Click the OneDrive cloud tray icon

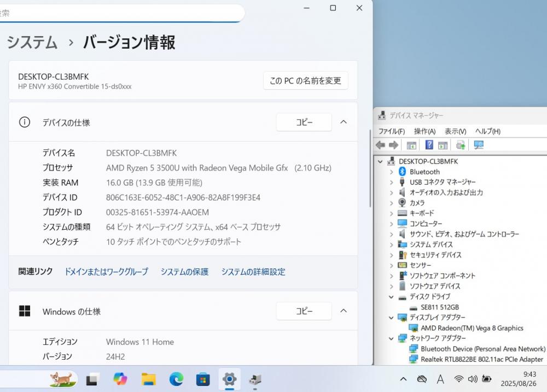click(422, 379)
